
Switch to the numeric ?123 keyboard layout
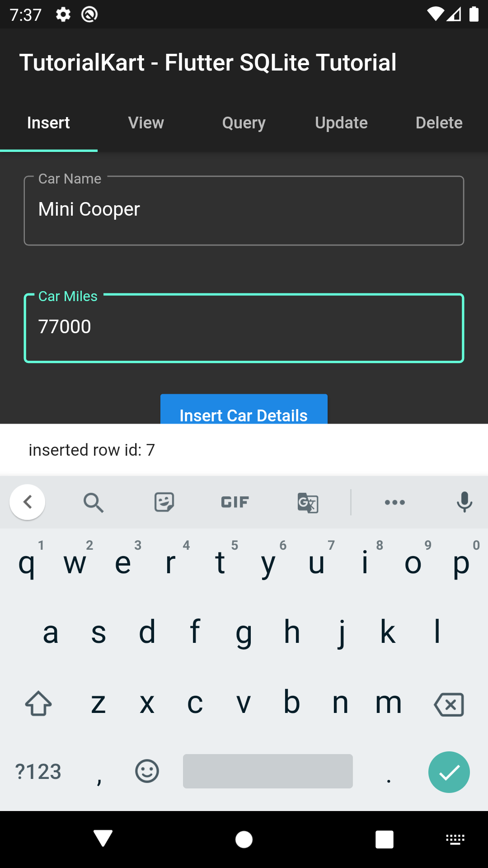point(38,771)
